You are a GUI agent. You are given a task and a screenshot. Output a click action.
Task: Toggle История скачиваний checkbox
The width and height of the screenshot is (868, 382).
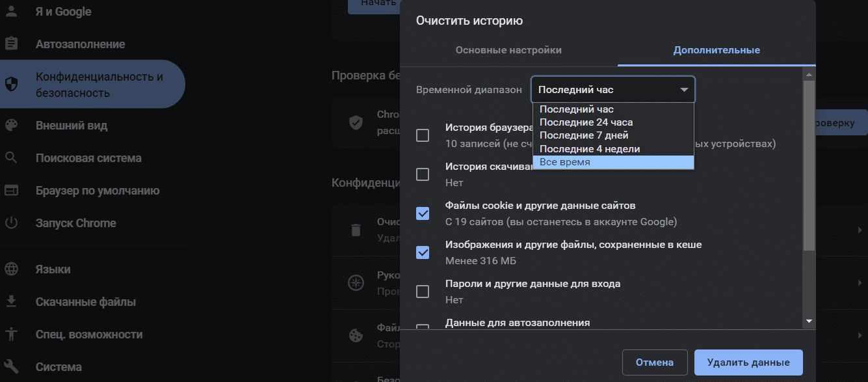pyautogui.click(x=423, y=174)
